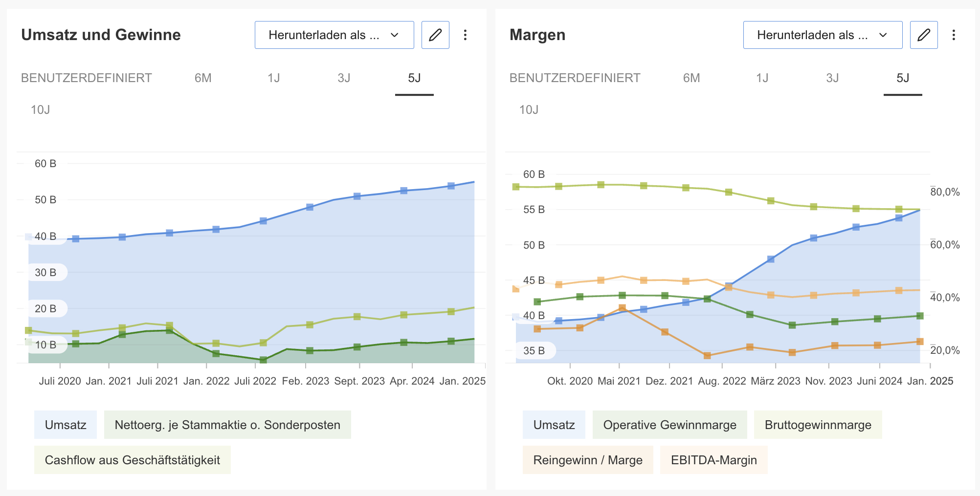Toggle 'EBITDA-Margin' legend series
This screenshot has height=496, width=980.
[x=714, y=460]
